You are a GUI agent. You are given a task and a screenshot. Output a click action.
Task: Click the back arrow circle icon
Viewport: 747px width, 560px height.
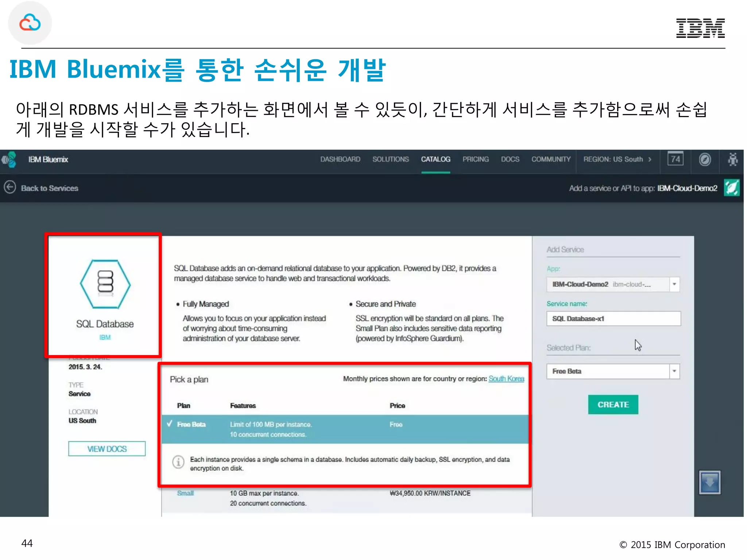pyautogui.click(x=10, y=187)
